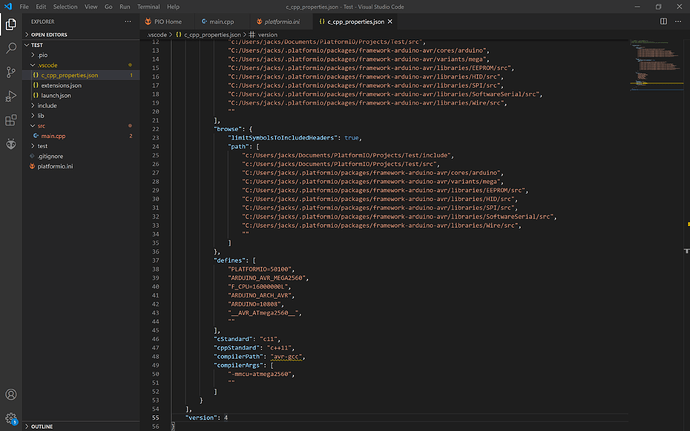Open the View menu
Image resolution: width=690 pixels, height=431 pixels.
[91, 7]
